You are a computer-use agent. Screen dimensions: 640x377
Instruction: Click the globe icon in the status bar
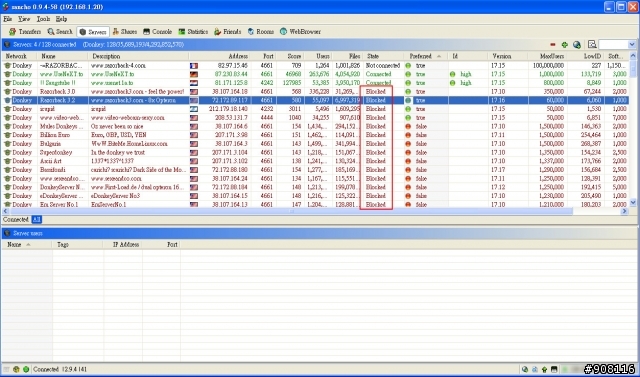[x=525, y=370]
